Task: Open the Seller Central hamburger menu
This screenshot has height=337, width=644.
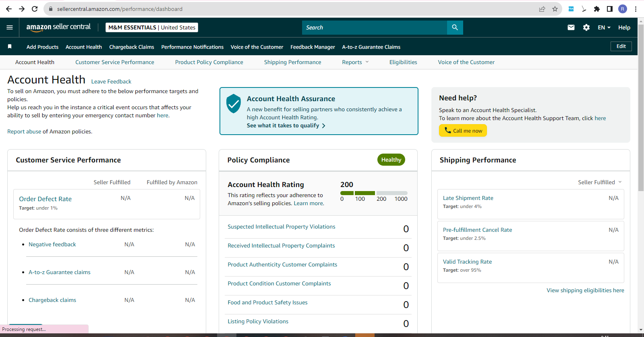Action: (x=10, y=27)
